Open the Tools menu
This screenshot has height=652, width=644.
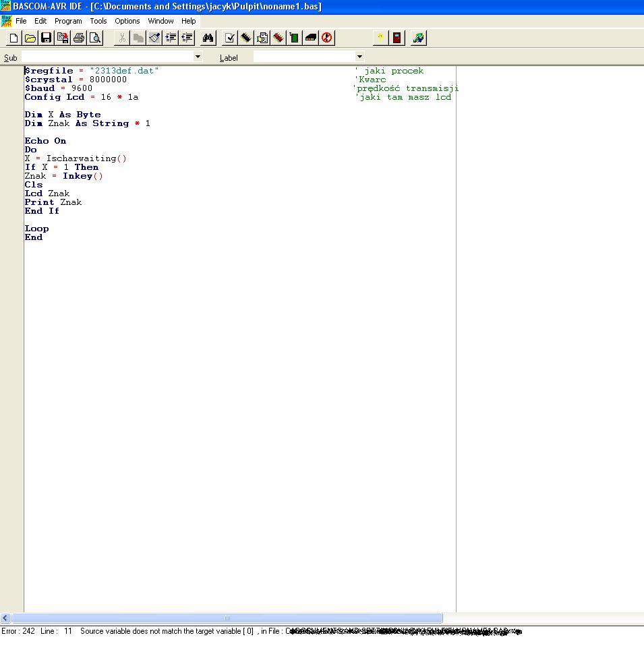pyautogui.click(x=98, y=21)
